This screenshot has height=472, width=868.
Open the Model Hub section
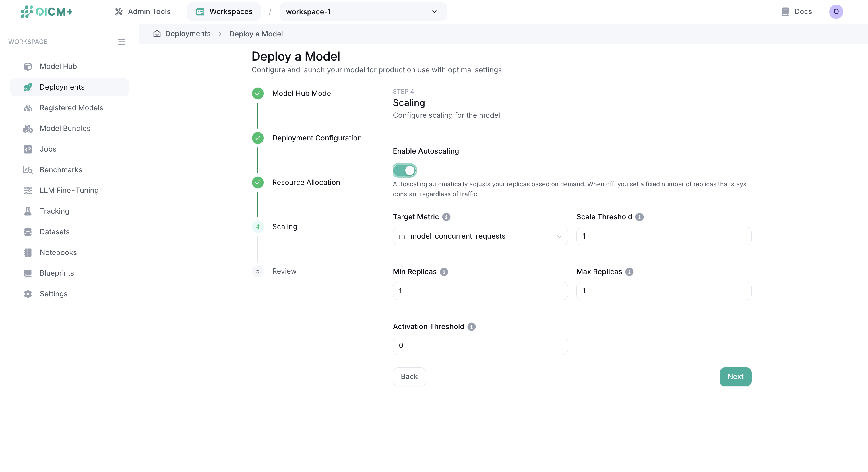pos(58,66)
